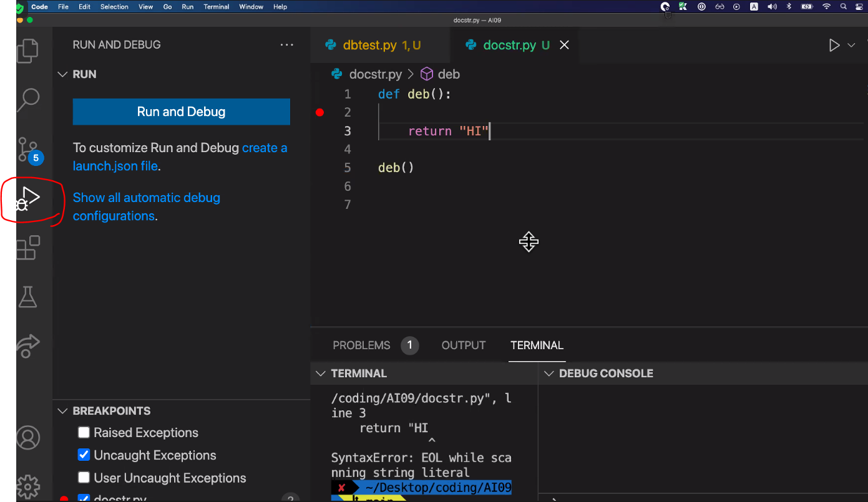Open the Accounts icon in activity bar
The height and width of the screenshot is (502, 868).
pyautogui.click(x=28, y=438)
